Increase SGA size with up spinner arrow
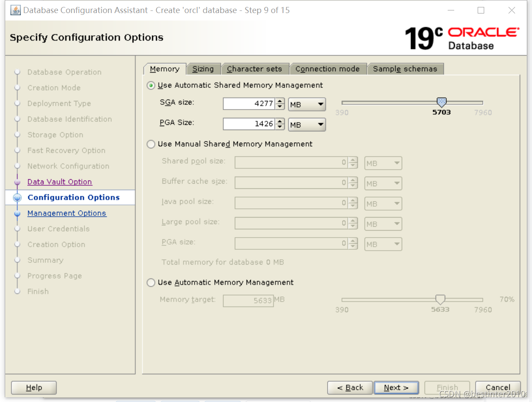Viewport: 532px width, 402px height. pos(280,101)
